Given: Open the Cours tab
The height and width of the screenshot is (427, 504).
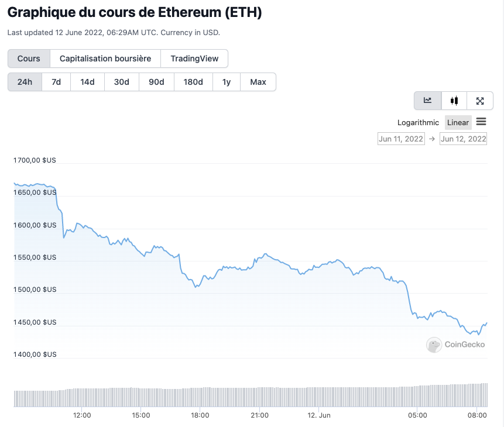Looking at the screenshot, I should pos(29,58).
